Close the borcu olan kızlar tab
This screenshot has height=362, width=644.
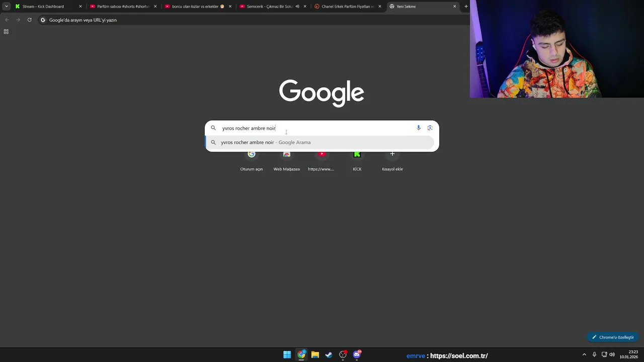[230, 7]
